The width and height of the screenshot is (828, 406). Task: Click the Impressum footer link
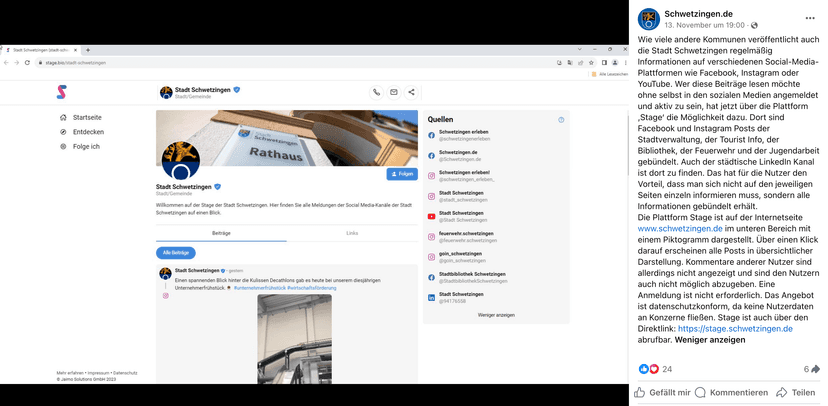point(99,373)
